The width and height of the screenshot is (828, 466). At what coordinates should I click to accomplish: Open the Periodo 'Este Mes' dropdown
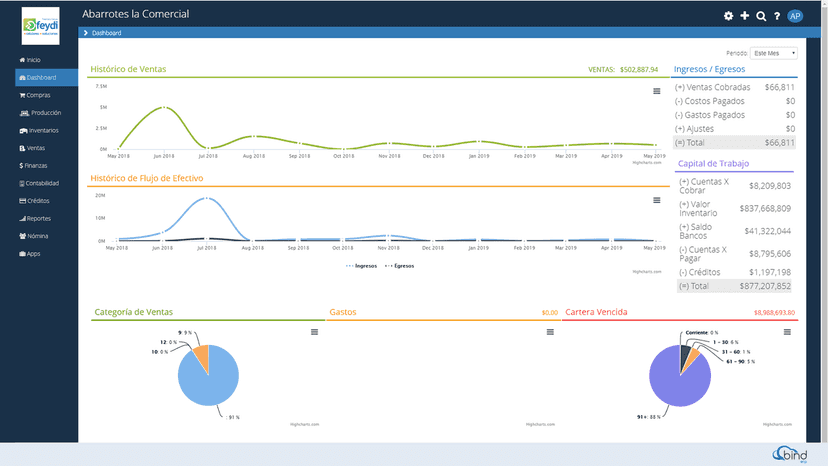774,53
